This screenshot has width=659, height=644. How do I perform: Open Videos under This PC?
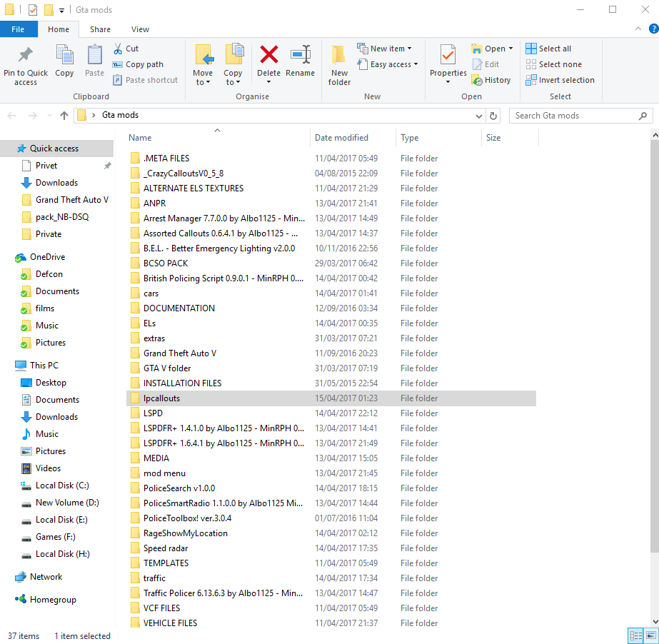(x=48, y=468)
